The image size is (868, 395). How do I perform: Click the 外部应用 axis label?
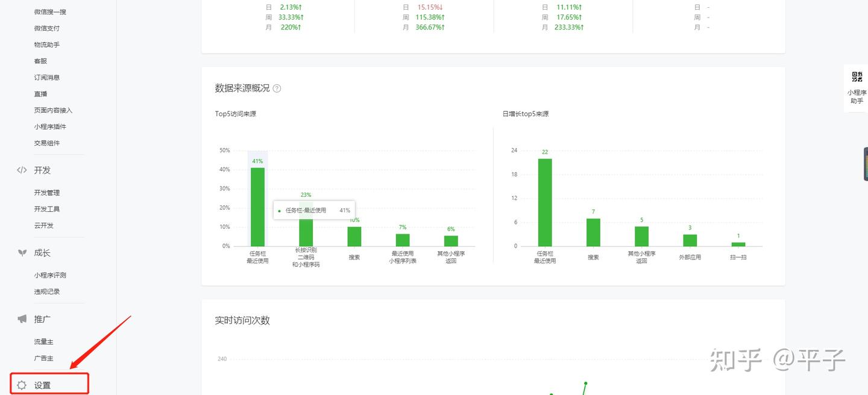click(690, 257)
